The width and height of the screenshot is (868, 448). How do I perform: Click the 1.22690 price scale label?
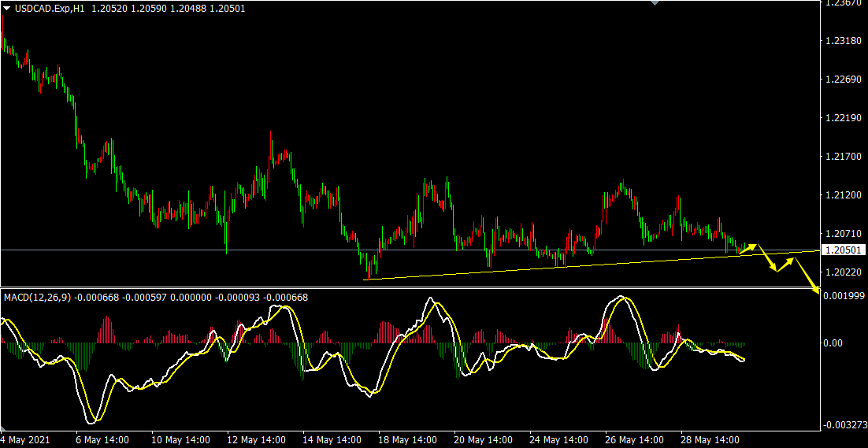click(x=843, y=79)
